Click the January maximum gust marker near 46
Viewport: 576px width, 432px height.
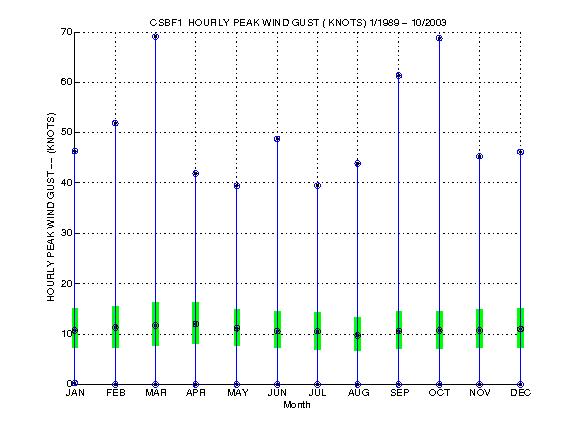coord(75,151)
